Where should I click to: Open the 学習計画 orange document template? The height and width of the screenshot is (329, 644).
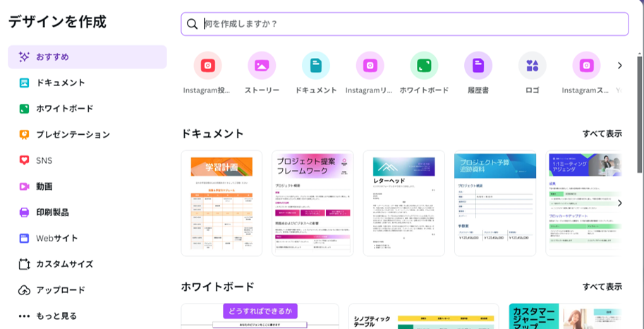[221, 203]
